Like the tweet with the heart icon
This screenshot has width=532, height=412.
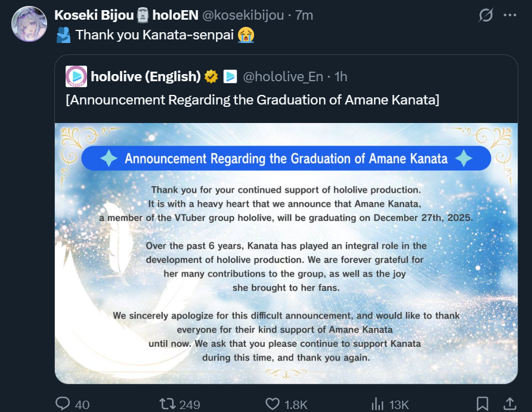[272, 404]
